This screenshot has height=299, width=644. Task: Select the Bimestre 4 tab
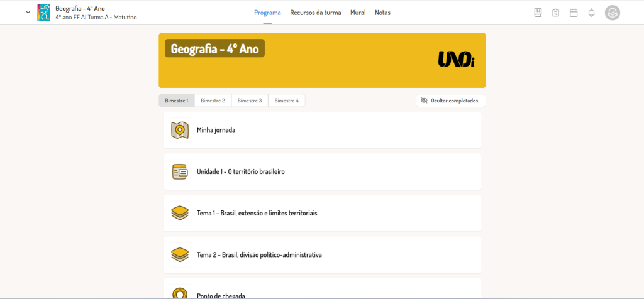[x=287, y=101]
